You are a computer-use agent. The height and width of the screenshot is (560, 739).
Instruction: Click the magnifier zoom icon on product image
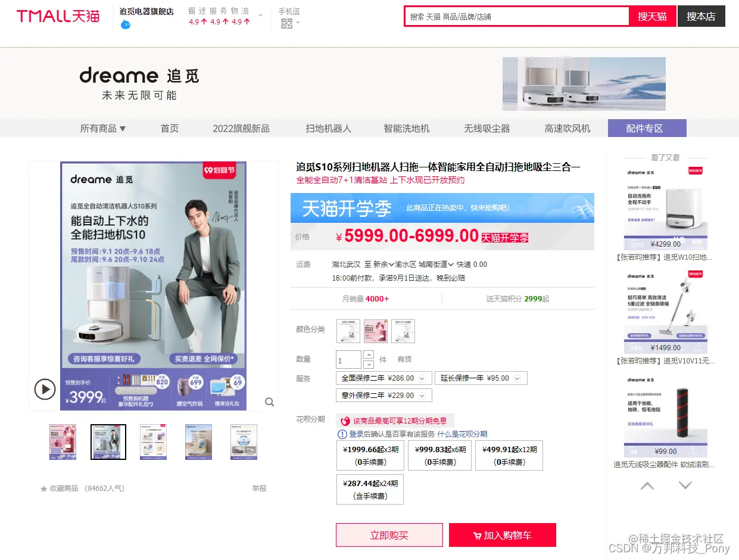[x=270, y=402]
